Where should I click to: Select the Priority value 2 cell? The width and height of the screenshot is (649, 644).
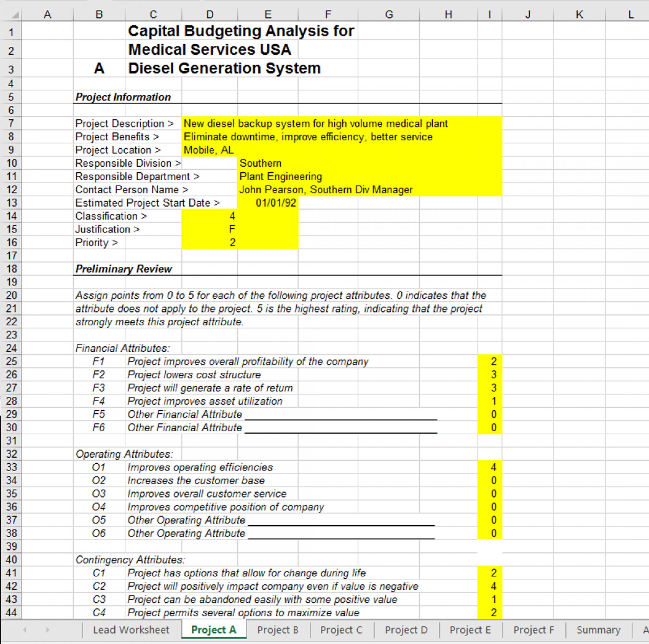point(210,243)
